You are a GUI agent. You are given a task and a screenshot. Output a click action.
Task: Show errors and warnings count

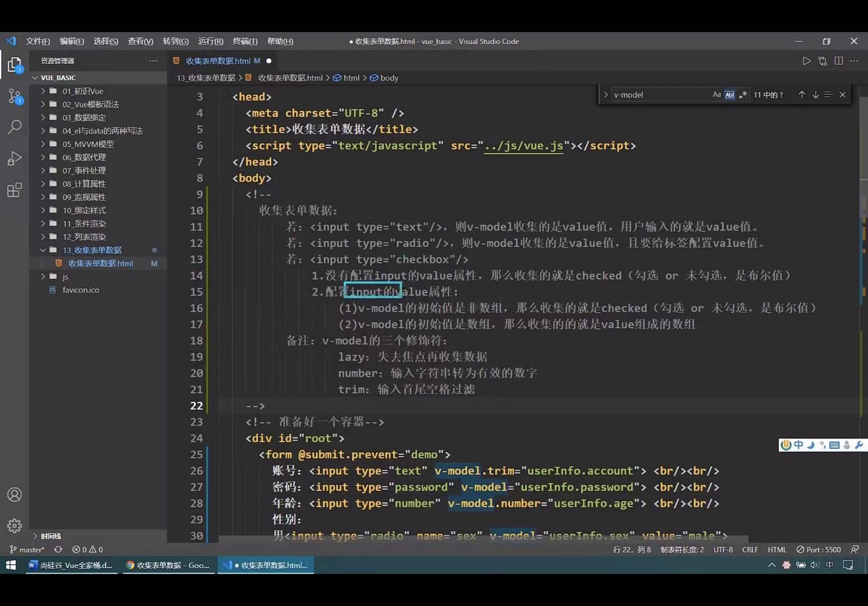pyautogui.click(x=88, y=549)
